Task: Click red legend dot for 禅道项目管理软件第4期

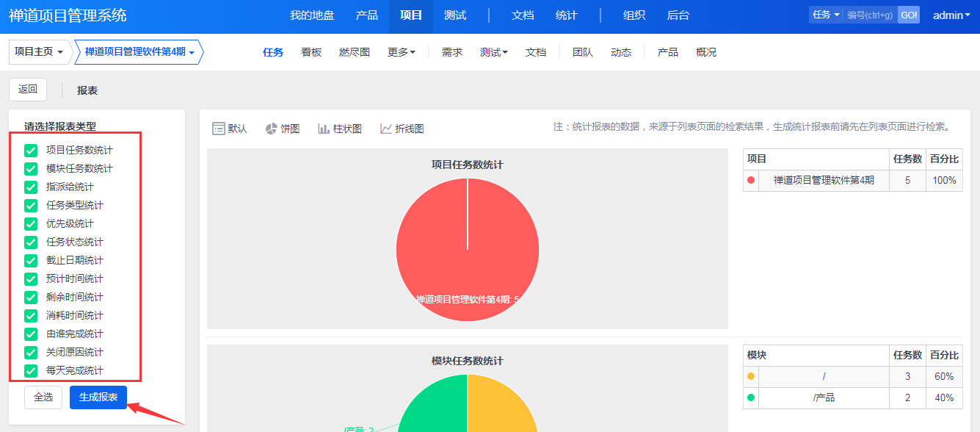Action: pyautogui.click(x=751, y=180)
